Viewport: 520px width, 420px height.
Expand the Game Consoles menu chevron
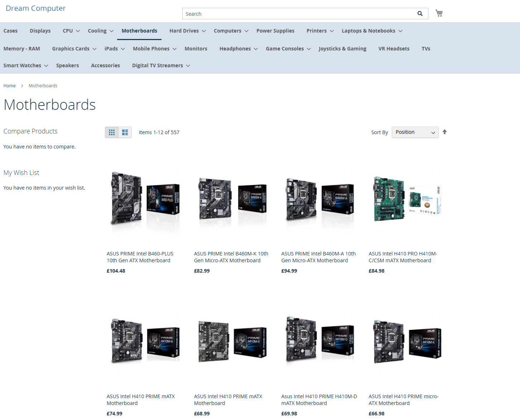click(309, 49)
